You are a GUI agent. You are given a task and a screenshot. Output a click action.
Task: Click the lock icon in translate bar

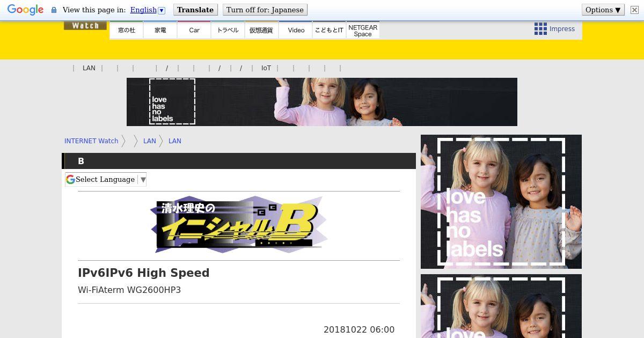tap(54, 10)
